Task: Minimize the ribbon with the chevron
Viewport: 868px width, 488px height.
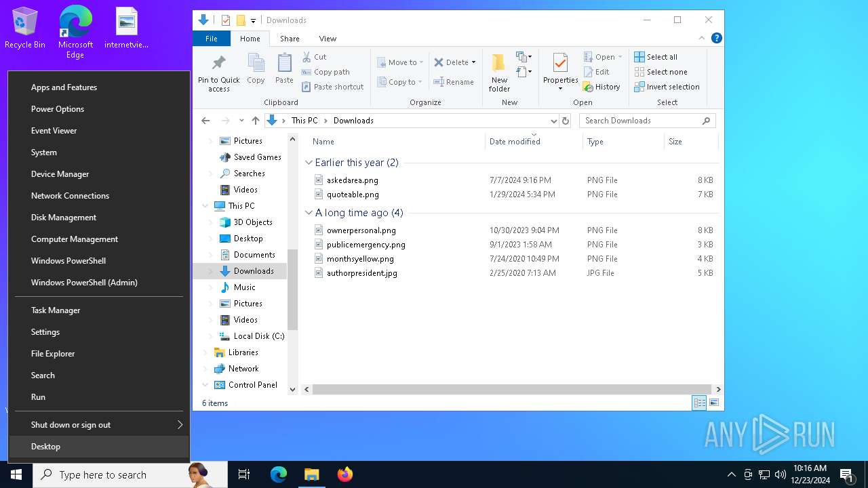Action: tap(702, 39)
